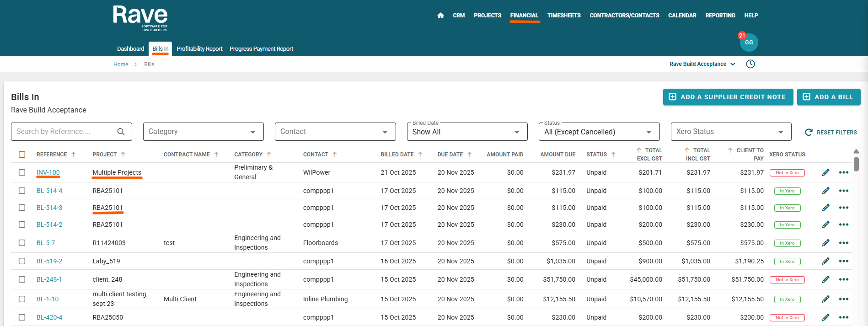Open Rave Build Acceptance company selector
Screen dimensions: 868x326
[x=702, y=64]
